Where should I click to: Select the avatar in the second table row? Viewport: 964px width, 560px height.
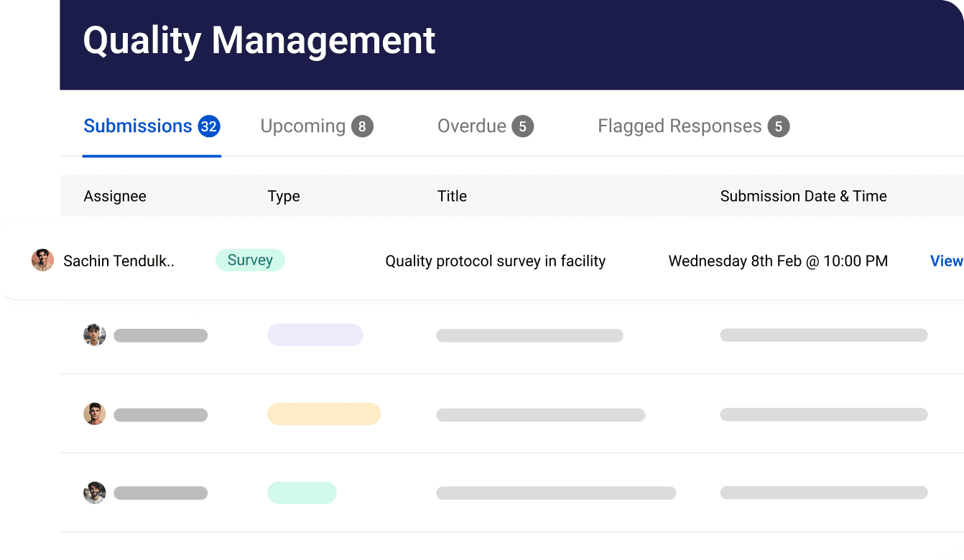[94, 335]
